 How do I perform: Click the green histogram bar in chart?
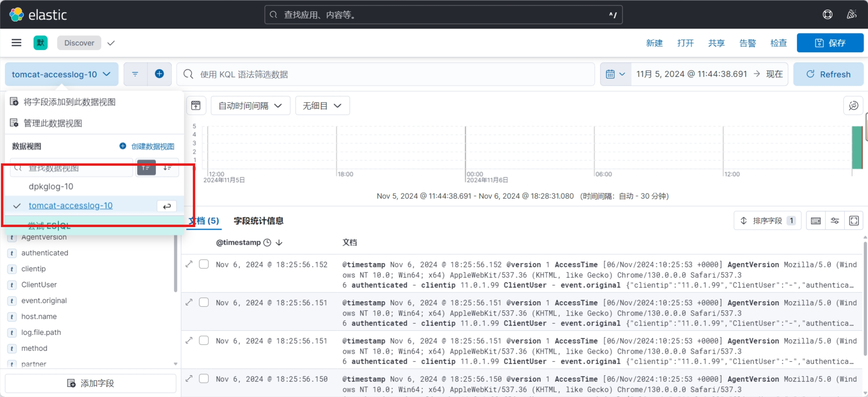(857, 148)
